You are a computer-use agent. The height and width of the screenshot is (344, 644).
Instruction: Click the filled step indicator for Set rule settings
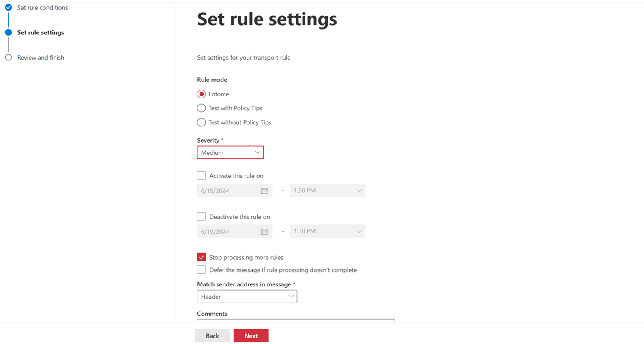pyautogui.click(x=8, y=32)
